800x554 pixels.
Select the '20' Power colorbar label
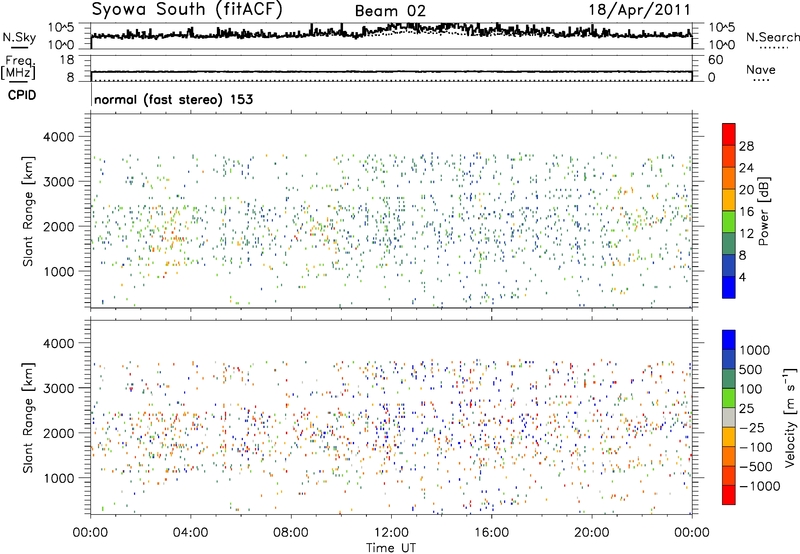746,190
